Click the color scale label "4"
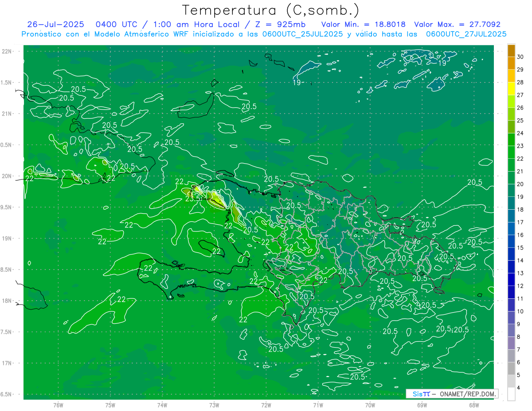Viewport: 532px width, 411px height. 519,388
